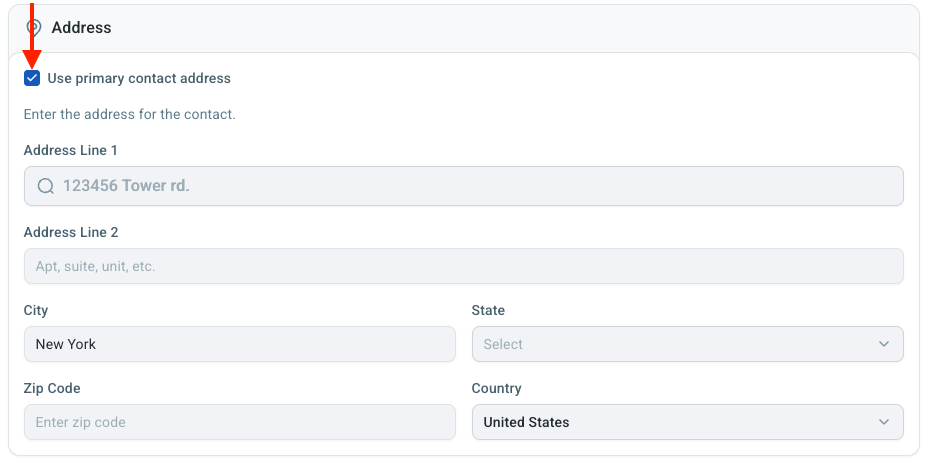This screenshot has height=463, width=929.
Task: Click the chevron arrow on State dropdown
Action: coord(883,344)
